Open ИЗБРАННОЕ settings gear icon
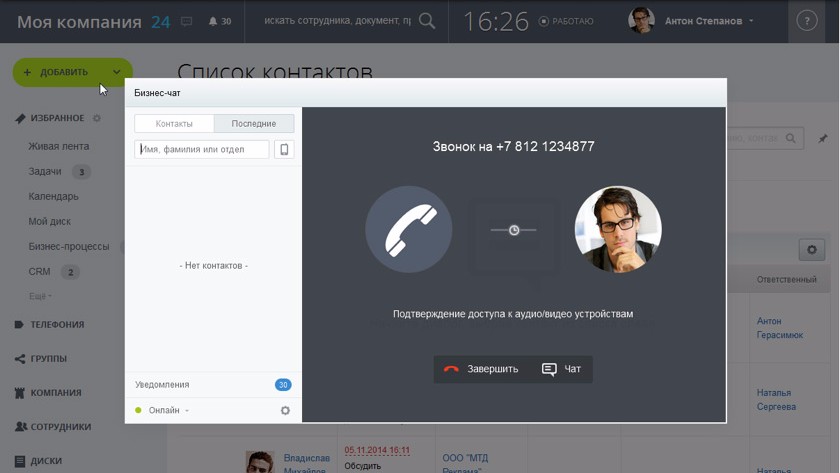The width and height of the screenshot is (840, 473). tap(96, 118)
